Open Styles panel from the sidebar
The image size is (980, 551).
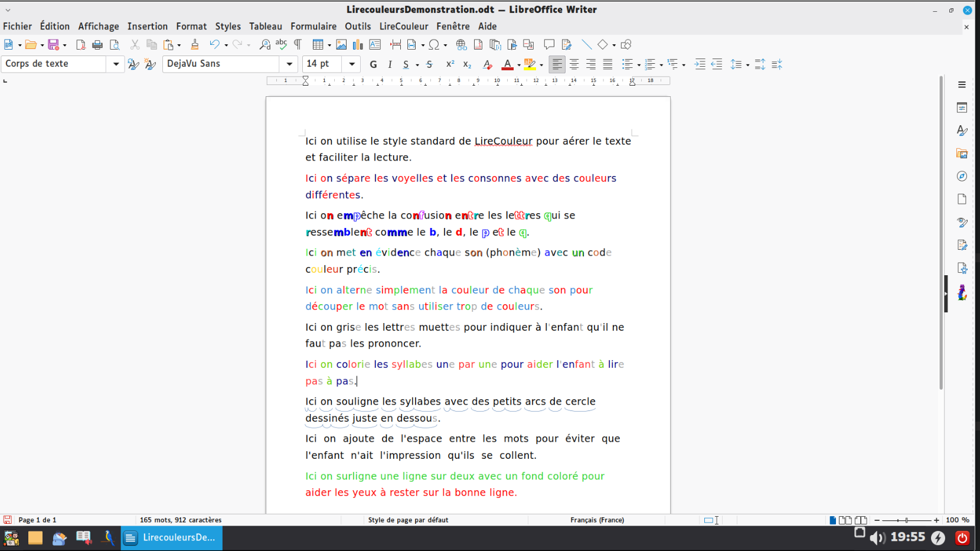962,131
